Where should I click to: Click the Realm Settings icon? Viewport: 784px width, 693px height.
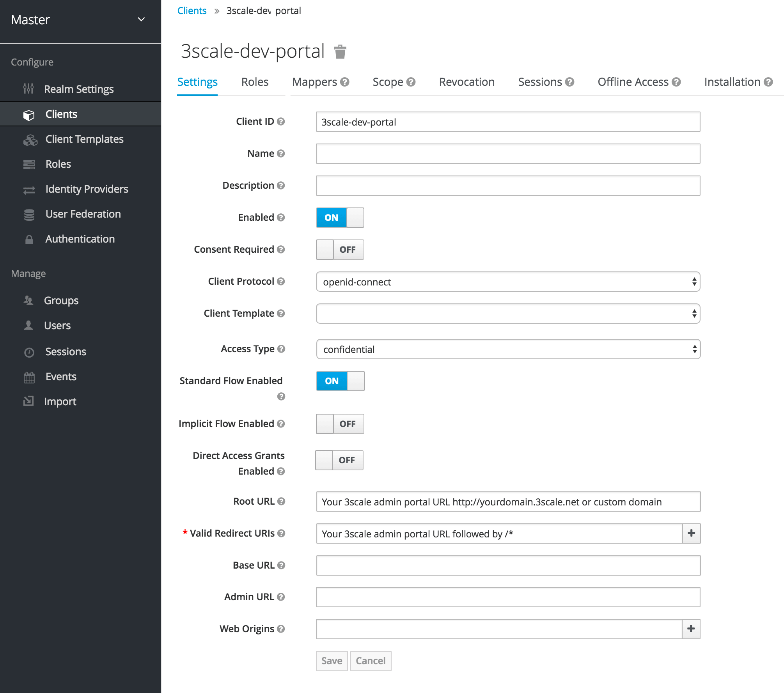pyautogui.click(x=29, y=88)
